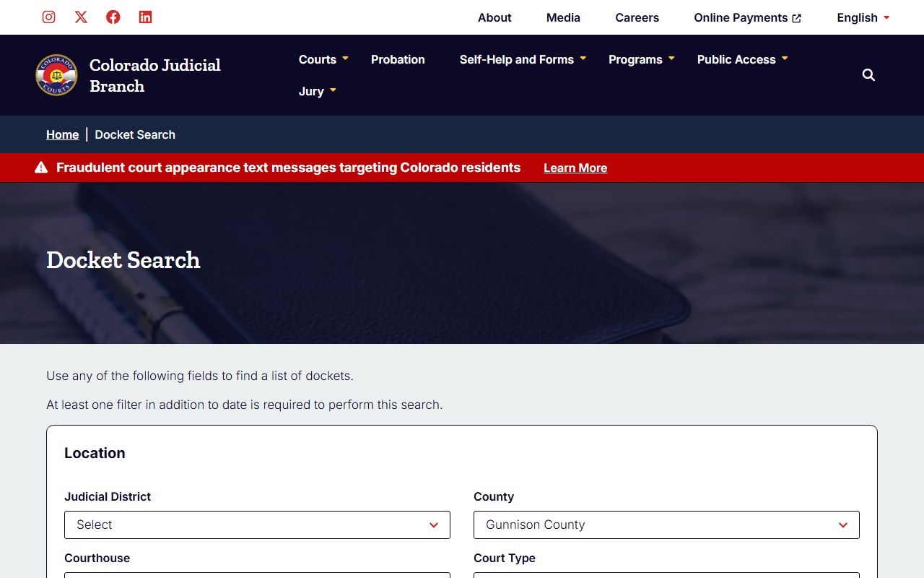This screenshot has width=924, height=578.
Task: Open the County dropdown showing Gunnison County
Action: point(666,525)
